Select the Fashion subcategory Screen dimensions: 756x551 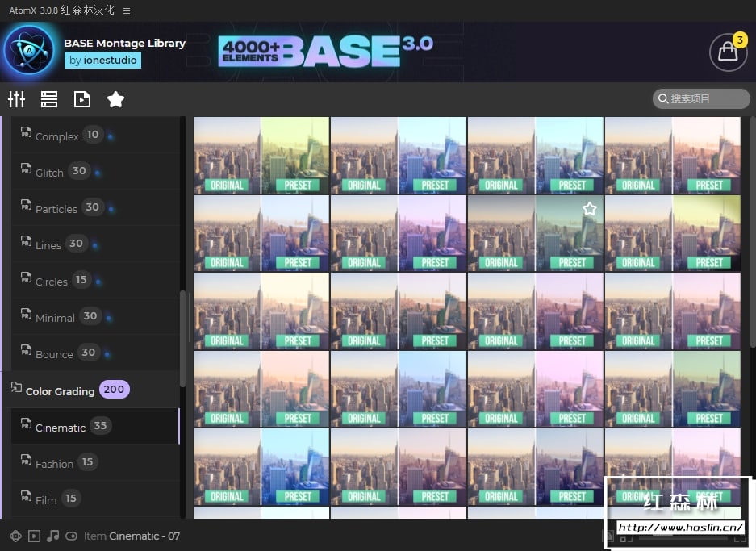point(95,463)
